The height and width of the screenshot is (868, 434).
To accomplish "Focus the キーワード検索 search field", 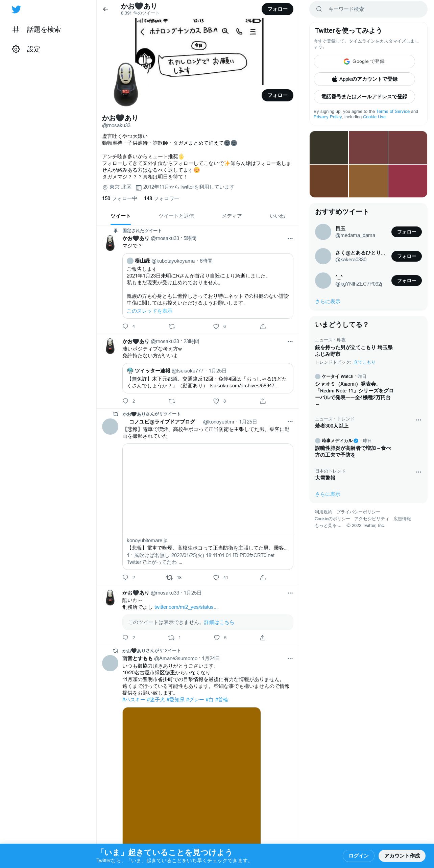I will (x=368, y=9).
